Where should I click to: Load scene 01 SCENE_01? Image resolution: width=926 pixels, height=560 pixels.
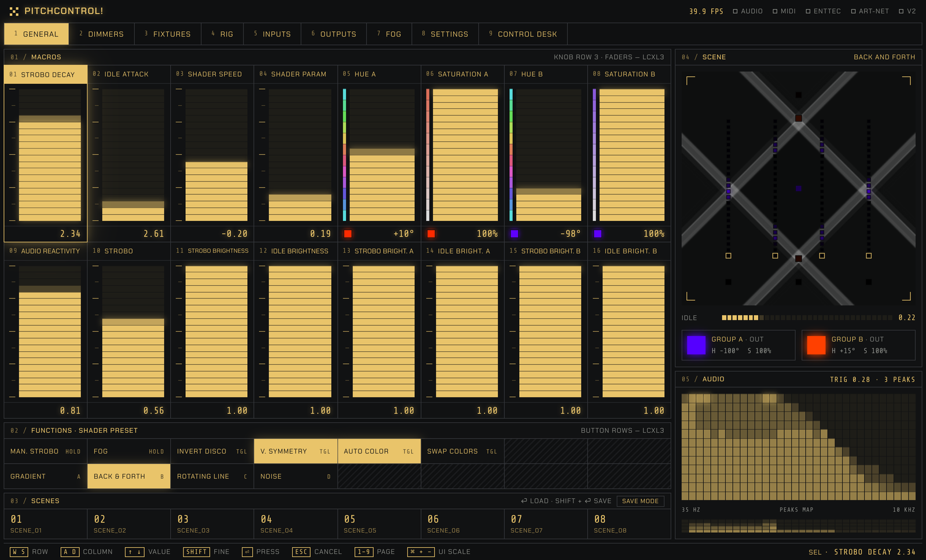[46, 524]
